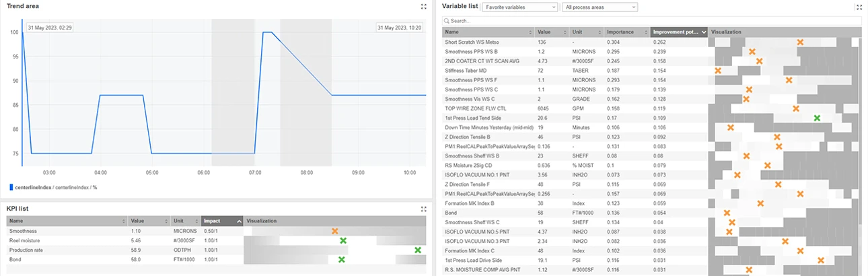
Task: Click the 31 May 2023, 02:29 start time label
Action: coord(50,28)
